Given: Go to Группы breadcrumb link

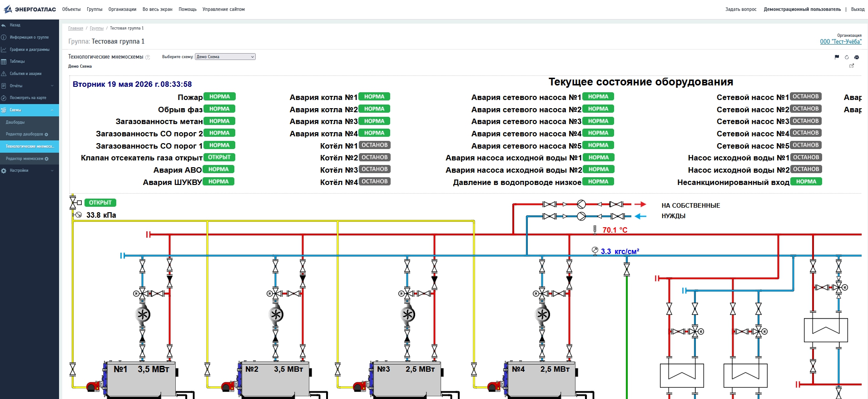Looking at the screenshot, I should 97,28.
